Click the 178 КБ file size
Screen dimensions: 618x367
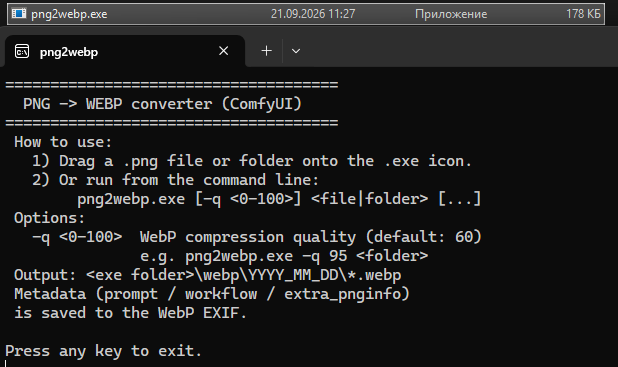tap(583, 14)
